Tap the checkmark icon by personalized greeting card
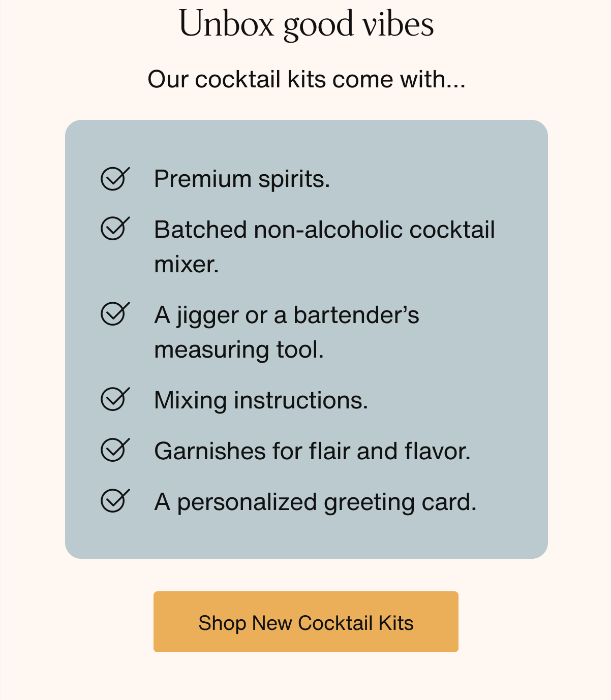Viewport: 611px width, 700px height. [x=115, y=500]
